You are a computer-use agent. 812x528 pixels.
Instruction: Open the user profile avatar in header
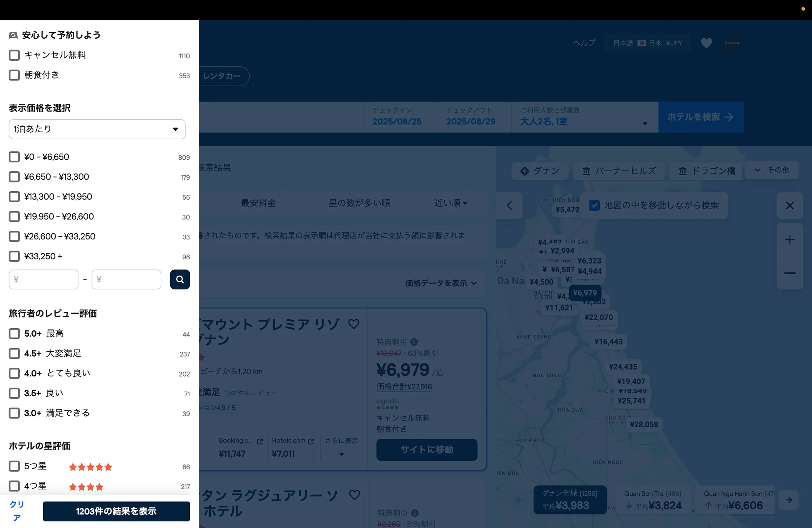click(x=731, y=43)
